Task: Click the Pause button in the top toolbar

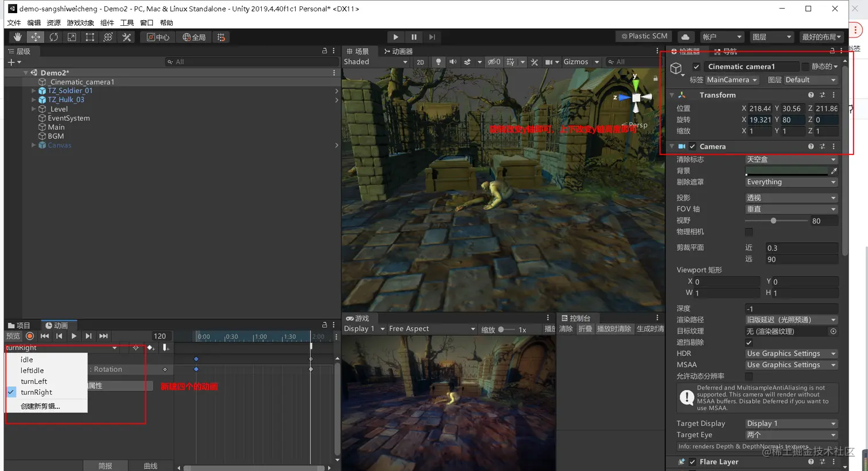Action: click(x=414, y=37)
